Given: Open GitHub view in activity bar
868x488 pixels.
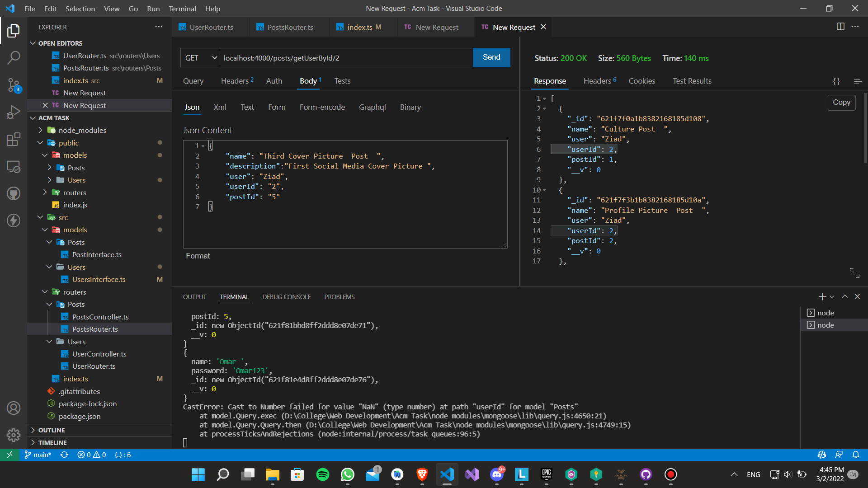Looking at the screenshot, I should (x=14, y=193).
